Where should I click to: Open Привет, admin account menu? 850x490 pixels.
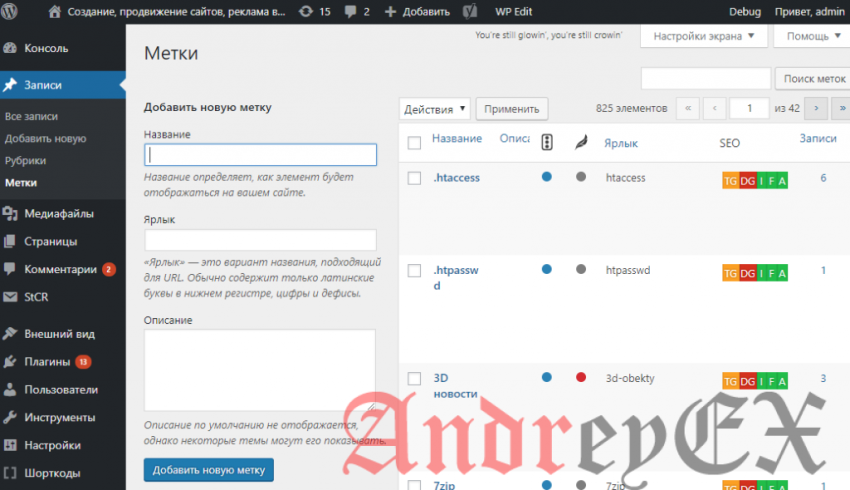point(809,11)
